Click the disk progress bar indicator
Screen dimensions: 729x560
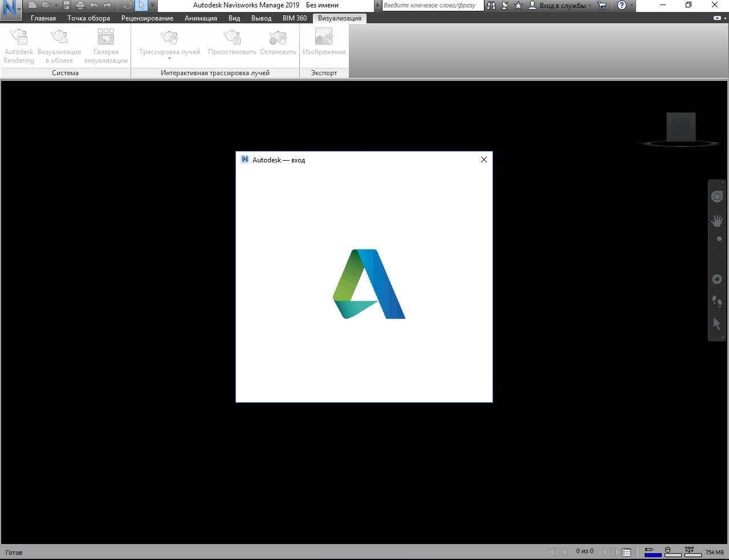[673, 551]
